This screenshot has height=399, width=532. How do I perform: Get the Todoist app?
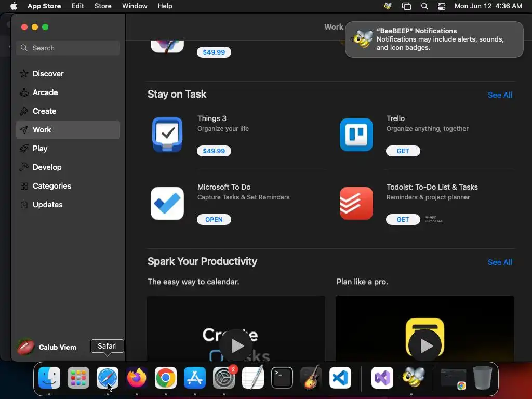point(403,220)
